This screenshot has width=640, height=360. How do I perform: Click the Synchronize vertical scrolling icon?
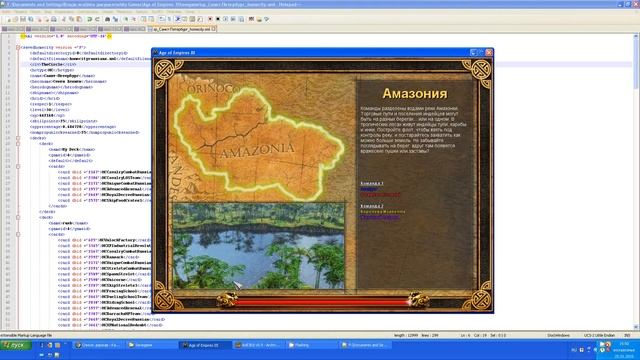(143, 19)
